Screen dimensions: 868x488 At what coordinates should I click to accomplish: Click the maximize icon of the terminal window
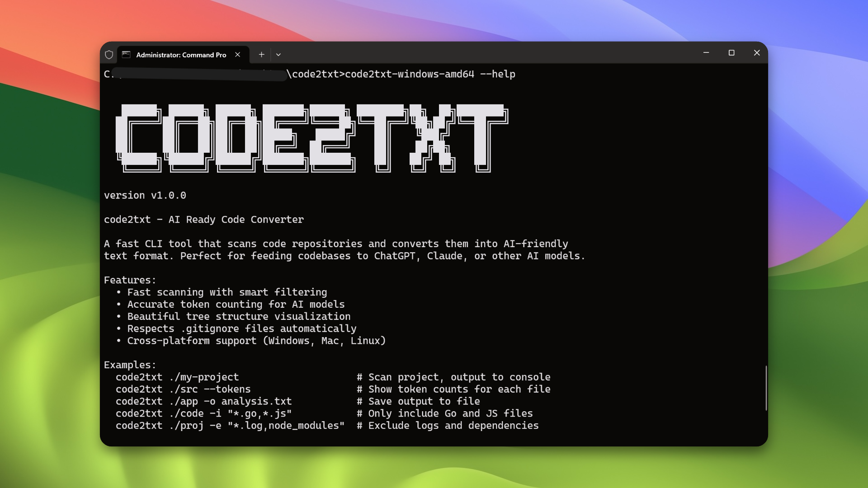coord(731,53)
